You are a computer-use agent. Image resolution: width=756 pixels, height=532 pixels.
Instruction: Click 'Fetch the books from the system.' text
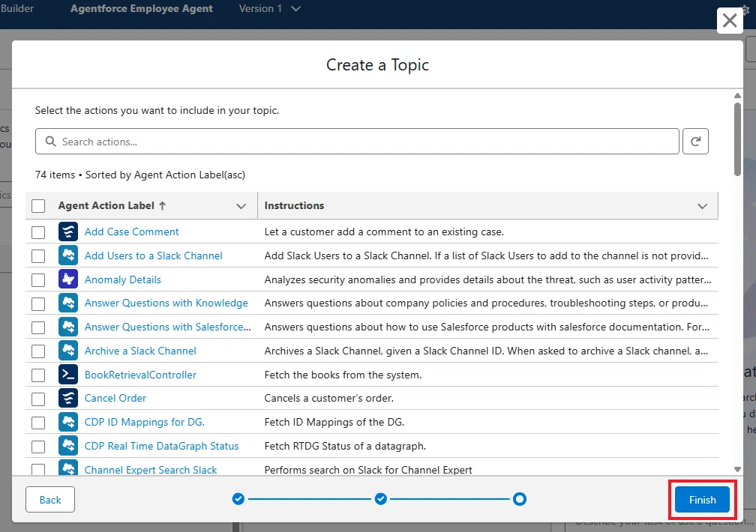tap(343, 375)
